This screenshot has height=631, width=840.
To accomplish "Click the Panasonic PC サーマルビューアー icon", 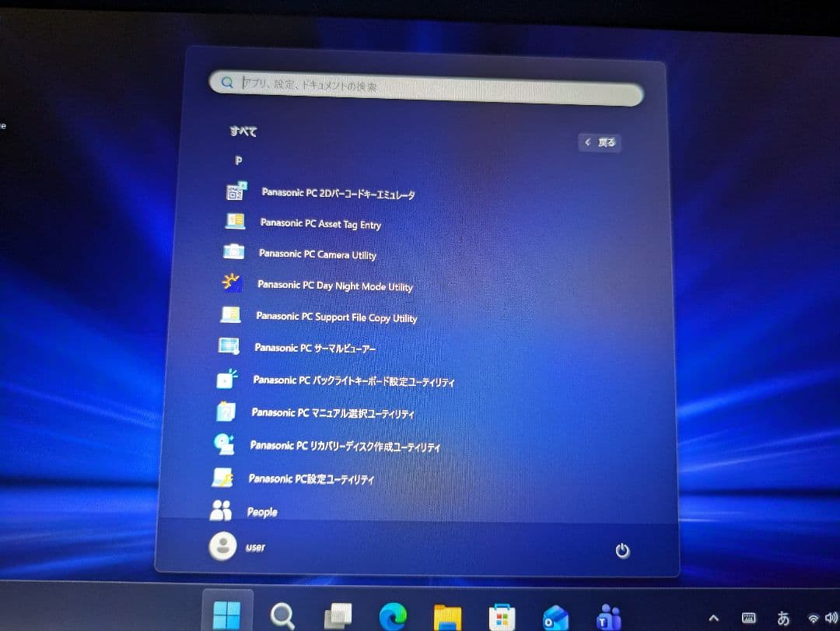I will pyautogui.click(x=229, y=345).
